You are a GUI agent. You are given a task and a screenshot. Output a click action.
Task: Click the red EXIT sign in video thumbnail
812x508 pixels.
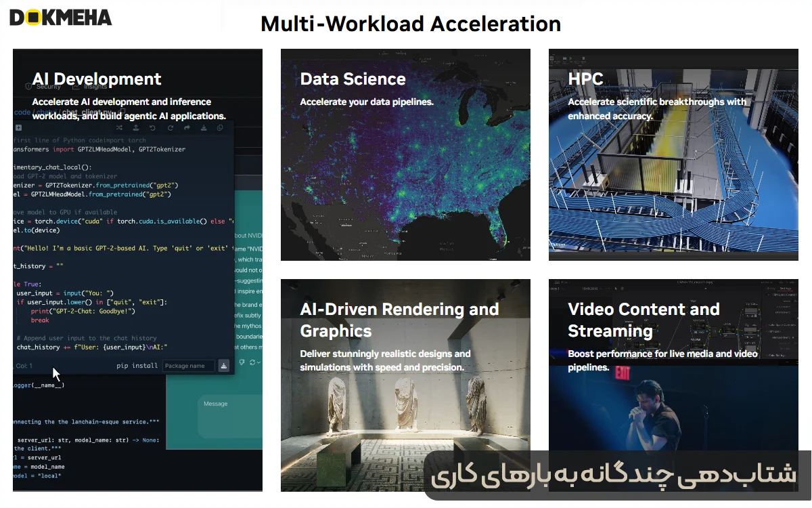click(x=623, y=373)
